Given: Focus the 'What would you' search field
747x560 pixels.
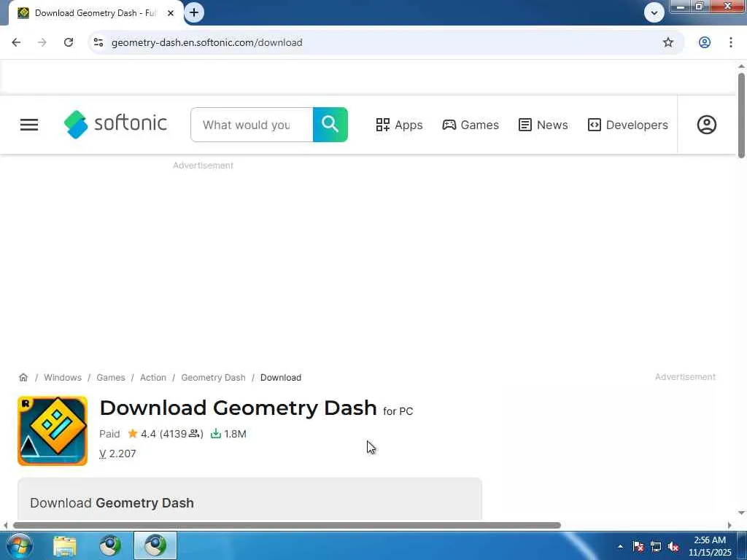Looking at the screenshot, I should point(252,125).
